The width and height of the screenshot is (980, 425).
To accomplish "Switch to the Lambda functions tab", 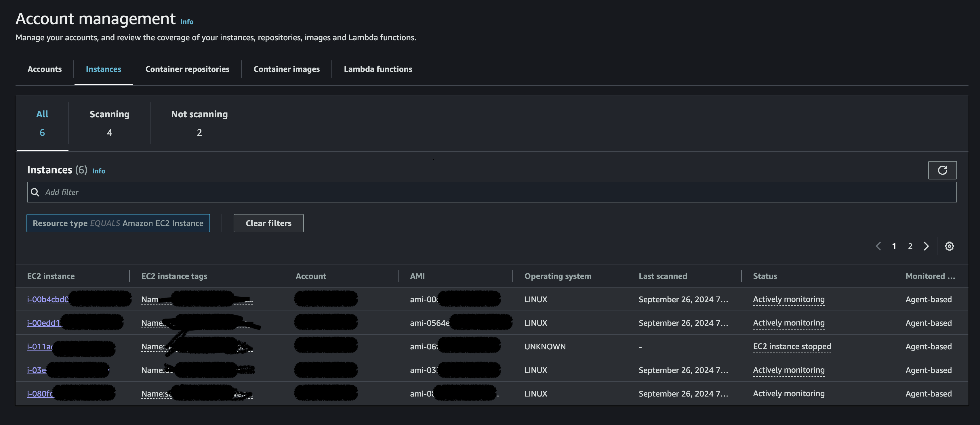I will (378, 69).
